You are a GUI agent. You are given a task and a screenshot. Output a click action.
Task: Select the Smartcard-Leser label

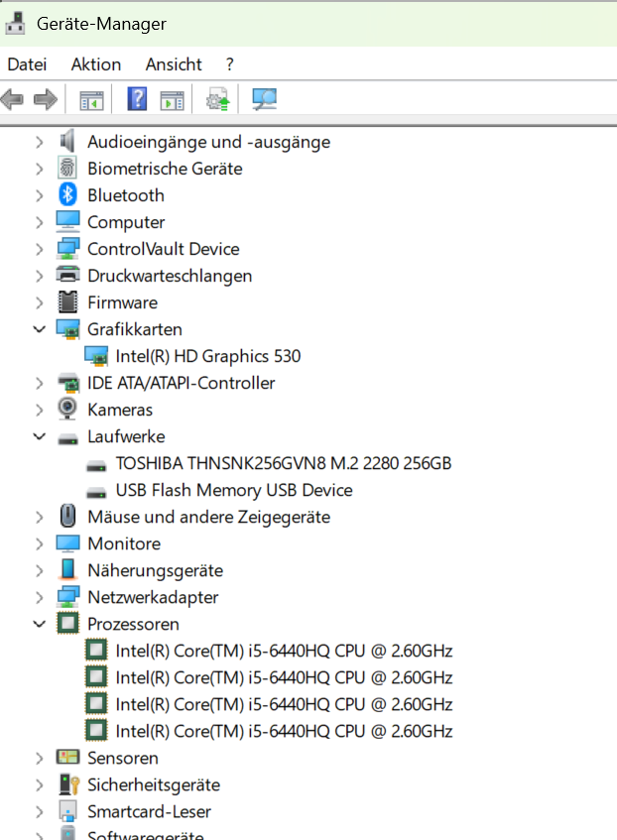(x=149, y=811)
